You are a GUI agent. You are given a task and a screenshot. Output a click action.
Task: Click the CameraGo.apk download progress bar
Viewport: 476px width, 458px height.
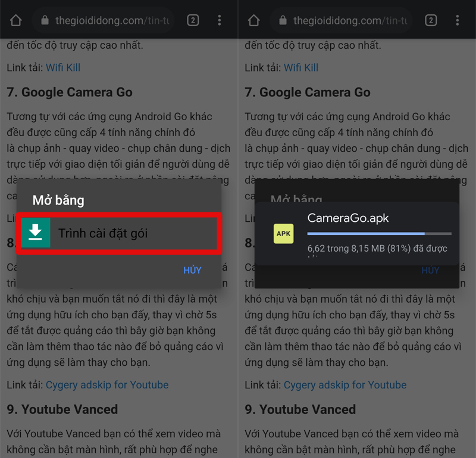tap(379, 234)
